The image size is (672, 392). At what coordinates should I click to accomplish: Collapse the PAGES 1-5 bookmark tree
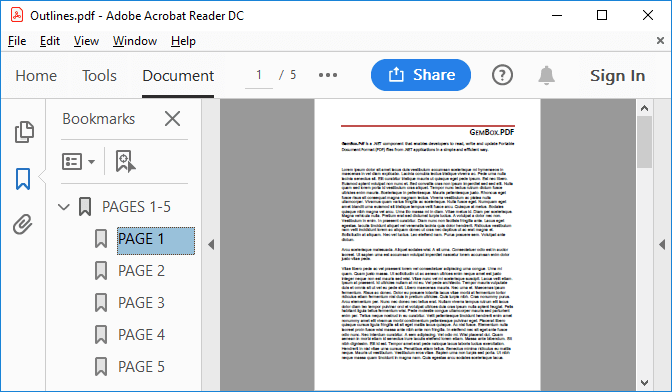pos(63,207)
